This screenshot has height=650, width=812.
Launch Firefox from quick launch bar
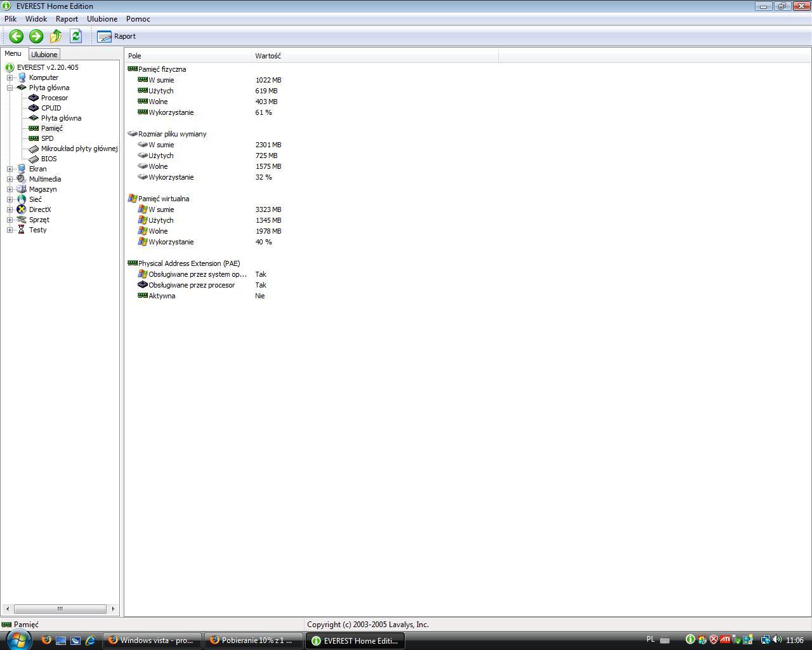[x=46, y=640]
